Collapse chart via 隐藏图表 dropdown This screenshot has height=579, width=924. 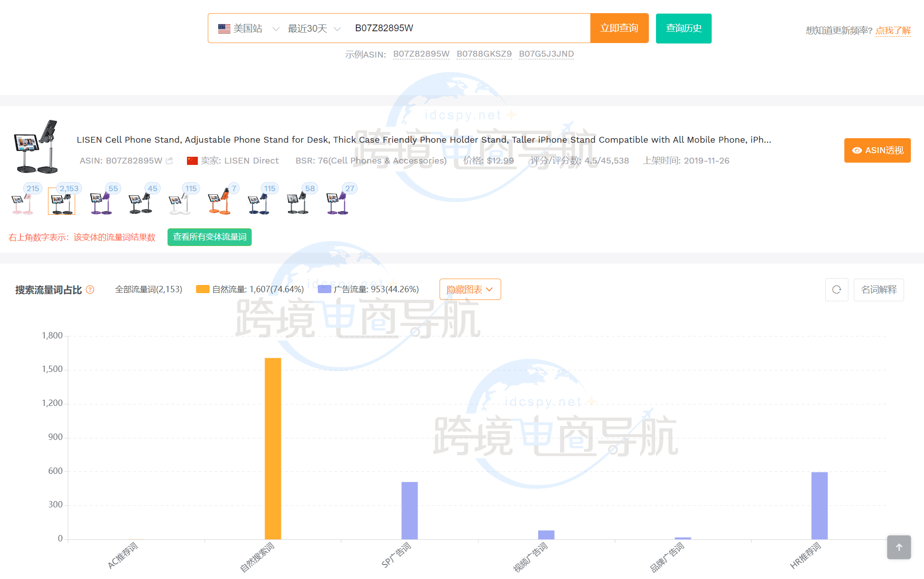coord(470,289)
